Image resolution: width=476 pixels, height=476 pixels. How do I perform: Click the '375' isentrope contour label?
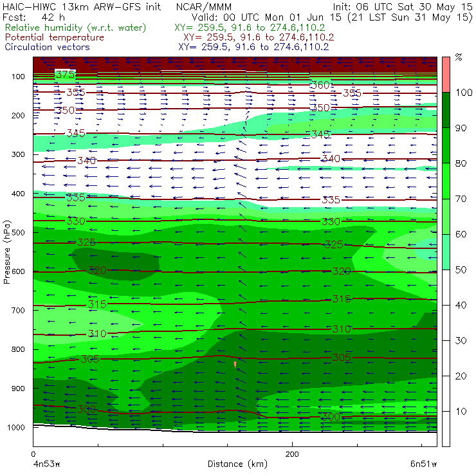click(65, 75)
